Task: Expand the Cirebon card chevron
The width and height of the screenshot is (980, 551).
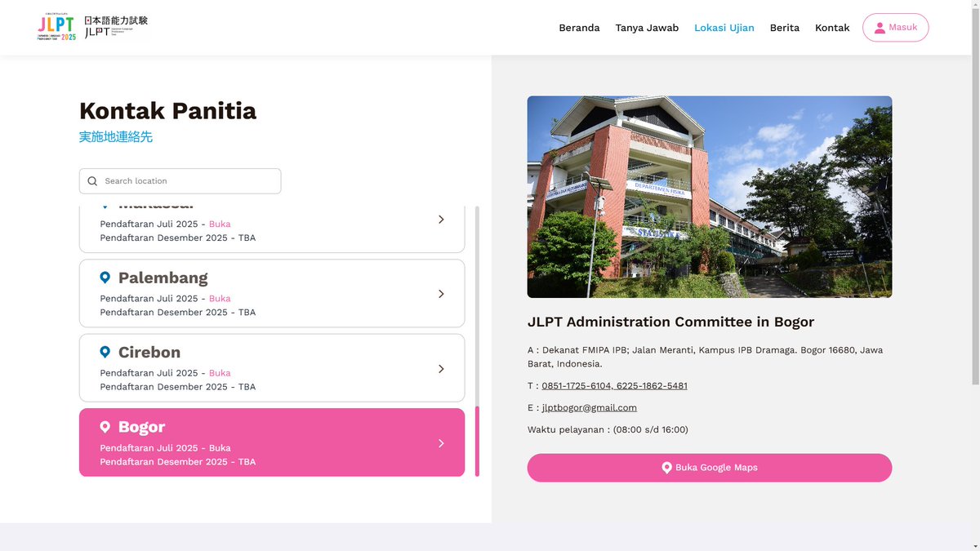Action: click(441, 369)
